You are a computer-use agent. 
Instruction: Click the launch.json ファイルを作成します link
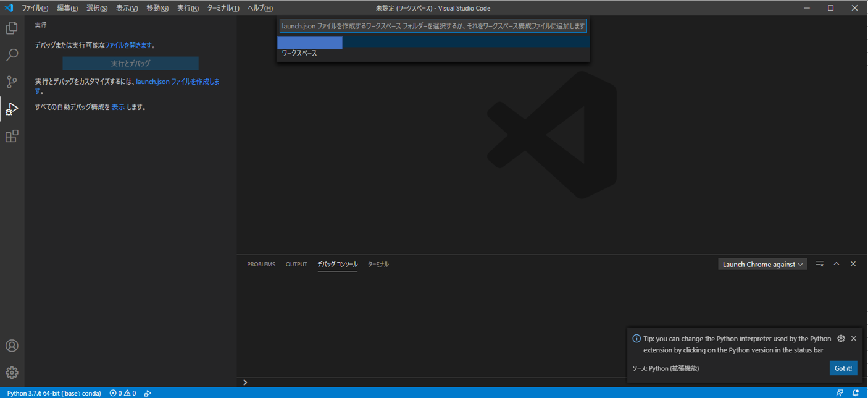(x=178, y=82)
